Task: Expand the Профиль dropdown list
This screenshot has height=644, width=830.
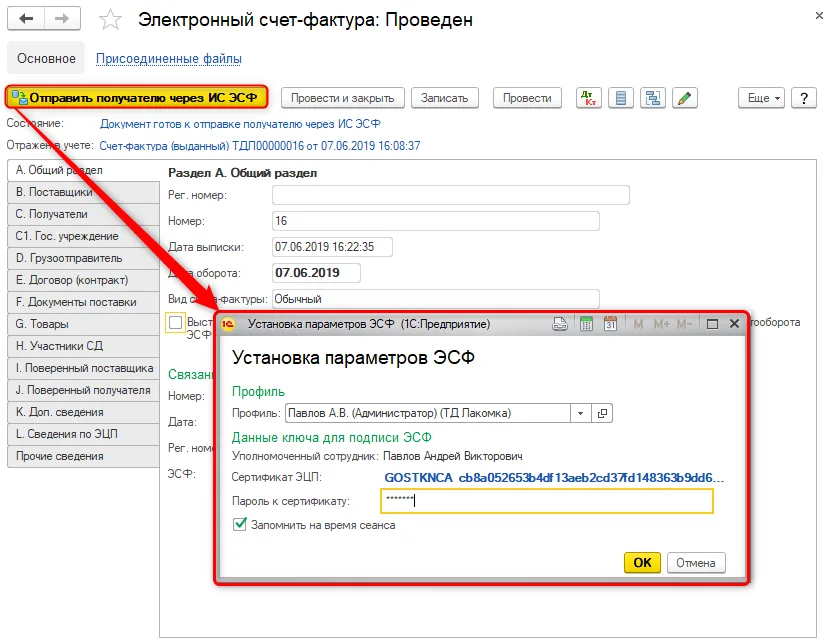Action: (581, 413)
